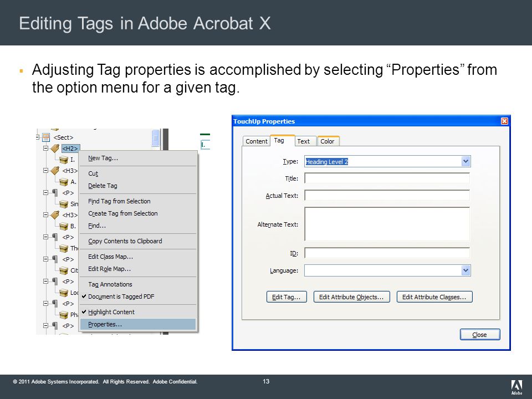Screen dimensions: 532x399
Task: Collapse the <P> node containing 'Ph'
Action: coord(46,304)
